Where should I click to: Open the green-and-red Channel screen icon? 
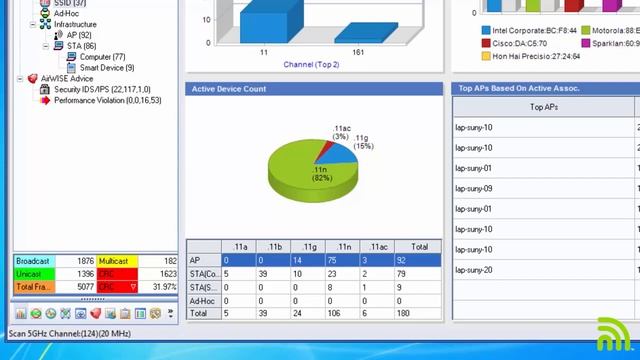[36, 313]
